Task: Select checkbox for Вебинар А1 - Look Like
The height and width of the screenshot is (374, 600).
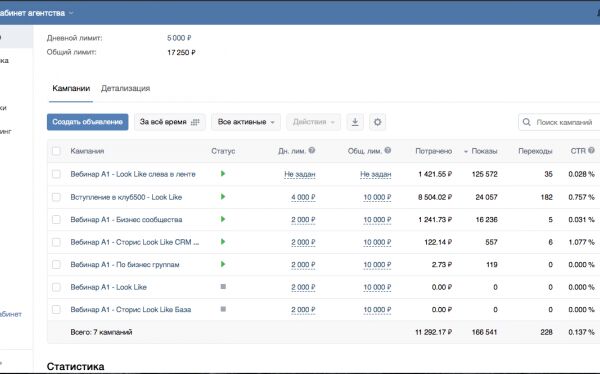Action: 56,287
